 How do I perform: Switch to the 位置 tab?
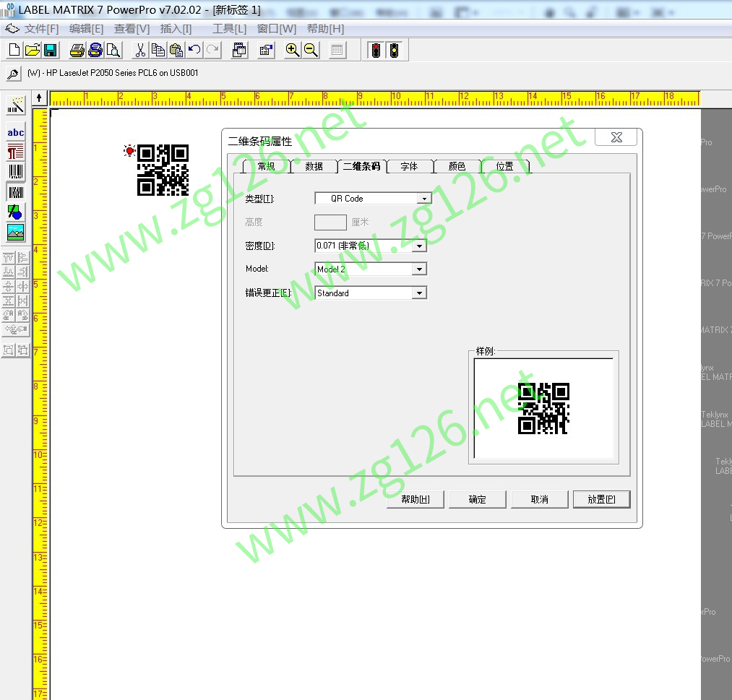click(x=504, y=167)
